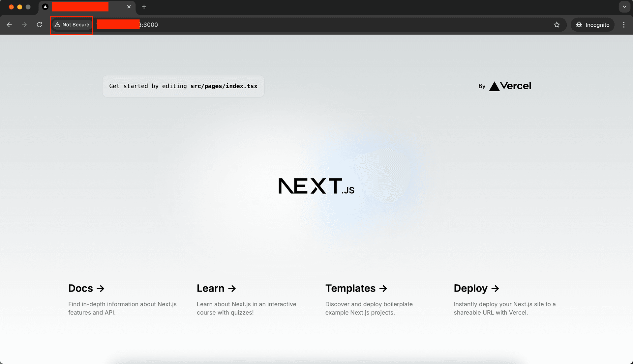Viewport: 633px width, 364px height.
Task: Select the active Next.js tab
Action: [87, 7]
